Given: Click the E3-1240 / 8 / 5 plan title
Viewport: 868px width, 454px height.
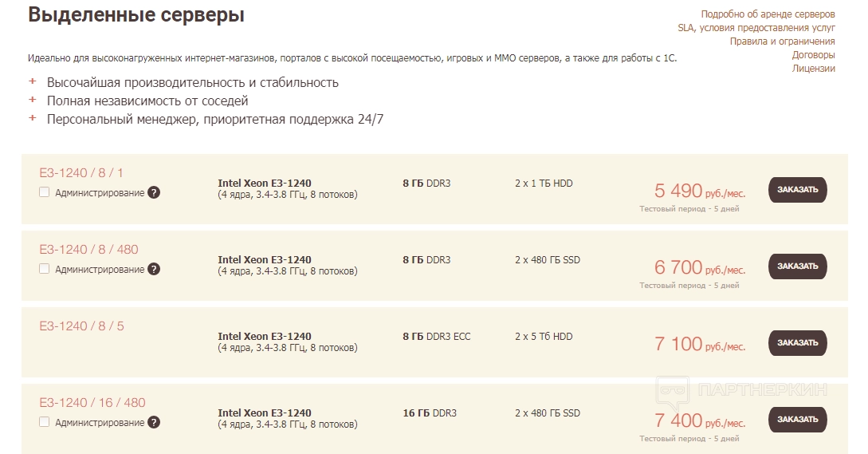Looking at the screenshot, I should pyautogui.click(x=81, y=326).
